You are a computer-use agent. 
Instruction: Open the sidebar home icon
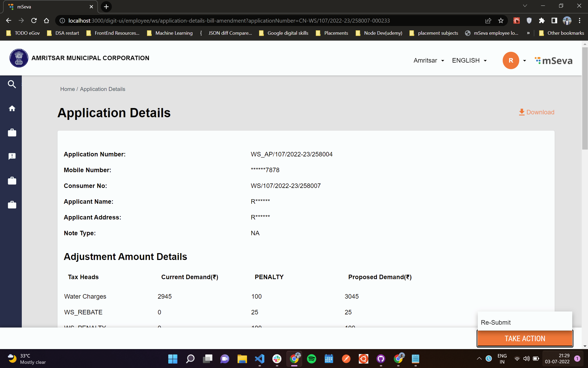click(12, 108)
